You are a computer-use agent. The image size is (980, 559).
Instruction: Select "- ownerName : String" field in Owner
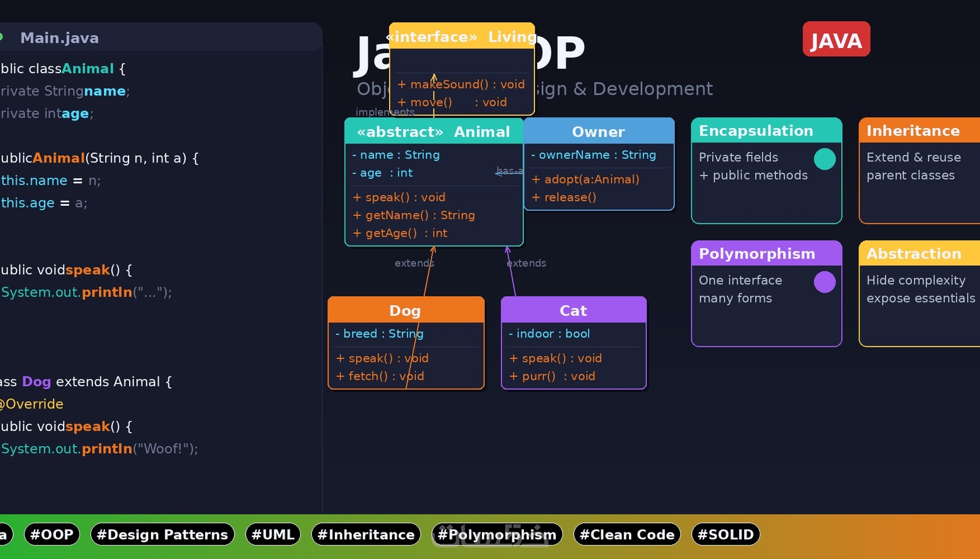[594, 154]
